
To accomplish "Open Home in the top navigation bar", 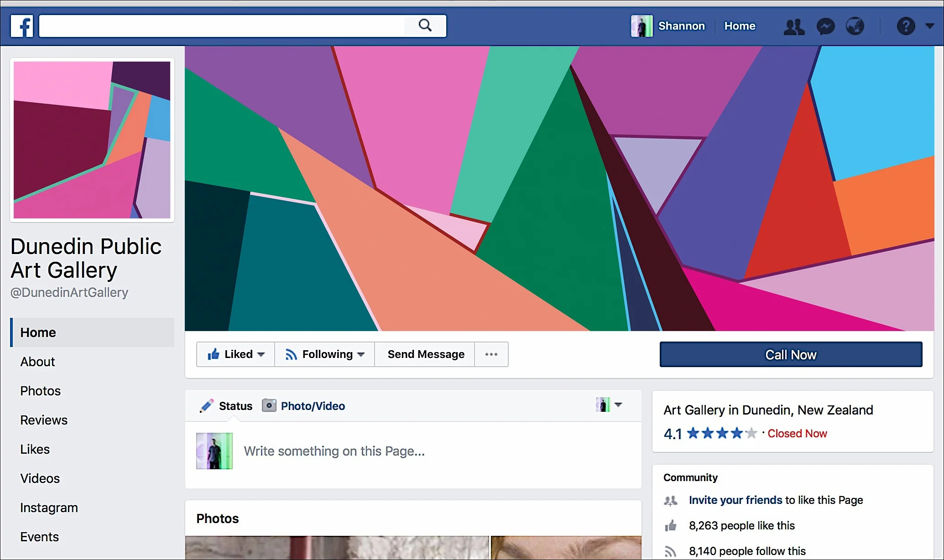I will 740,26.
